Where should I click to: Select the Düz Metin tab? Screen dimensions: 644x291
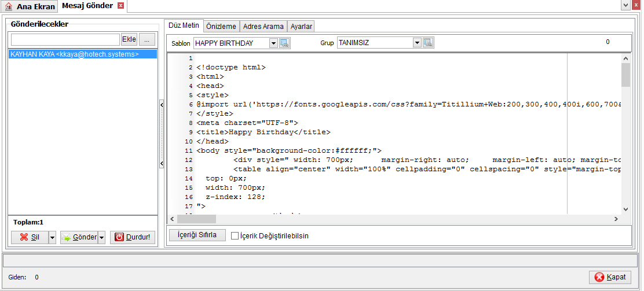pyautogui.click(x=184, y=25)
